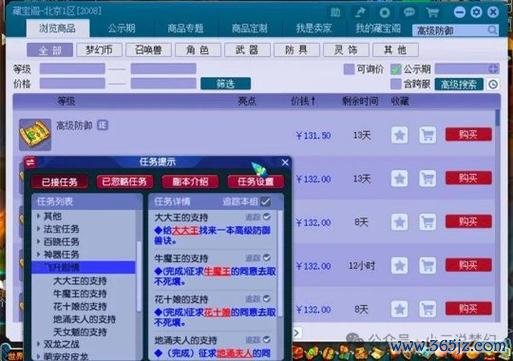The height and width of the screenshot is (361, 513).
Task: Expand the 其他 node in 任务列表
Action: (x=39, y=216)
